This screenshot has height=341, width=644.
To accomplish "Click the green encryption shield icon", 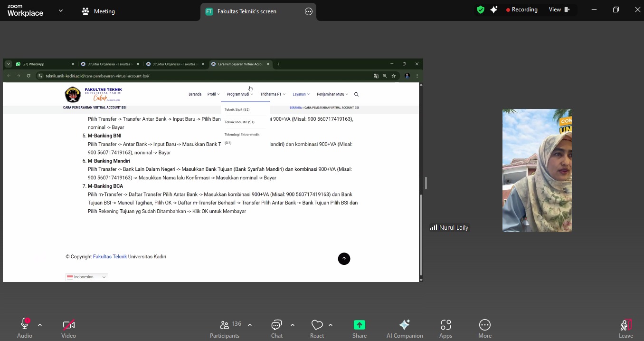I will 481,10.
